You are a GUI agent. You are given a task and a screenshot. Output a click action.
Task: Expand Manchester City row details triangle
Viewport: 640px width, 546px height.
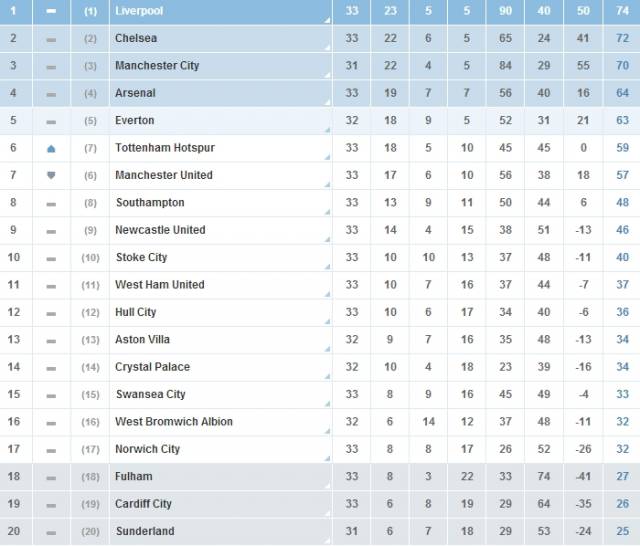click(x=327, y=75)
